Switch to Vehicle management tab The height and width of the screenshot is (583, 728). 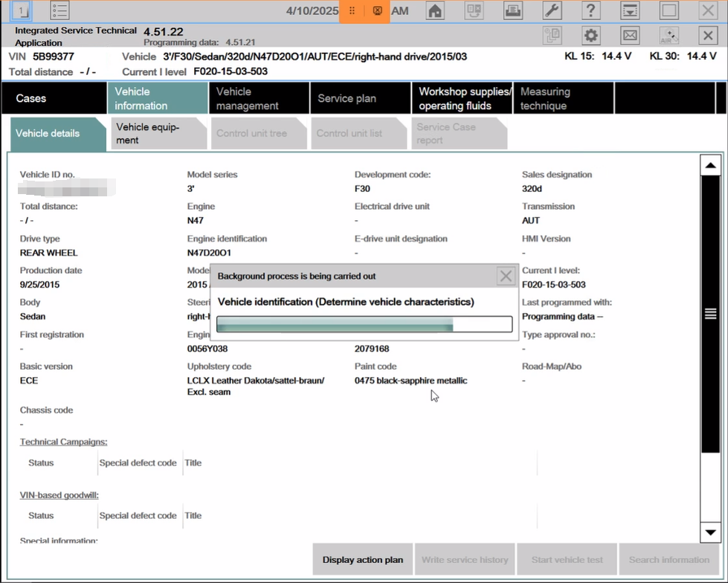pos(247,98)
